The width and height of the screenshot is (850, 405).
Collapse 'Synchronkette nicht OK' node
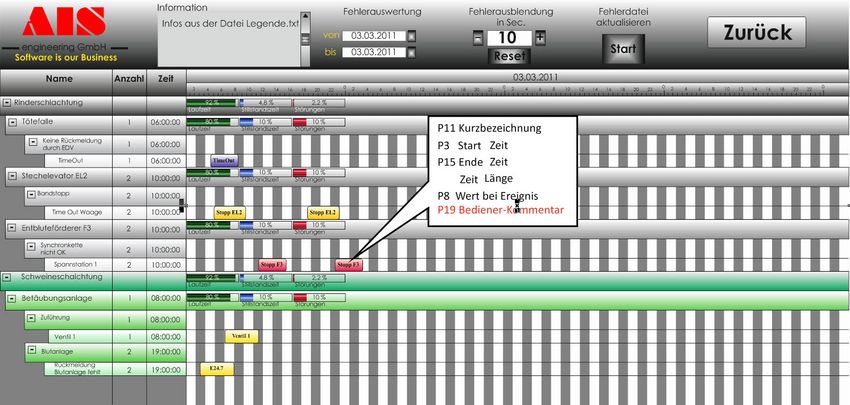coord(33,247)
